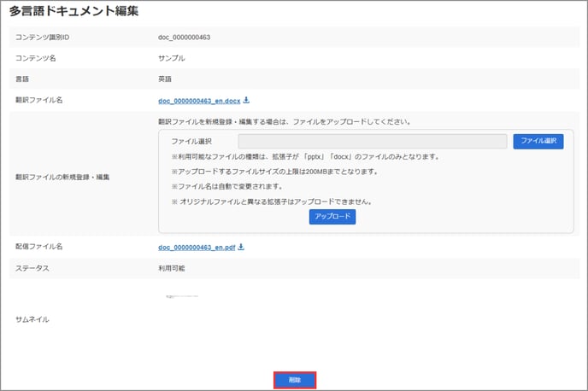Click the 削除 button at the bottom

295,380
